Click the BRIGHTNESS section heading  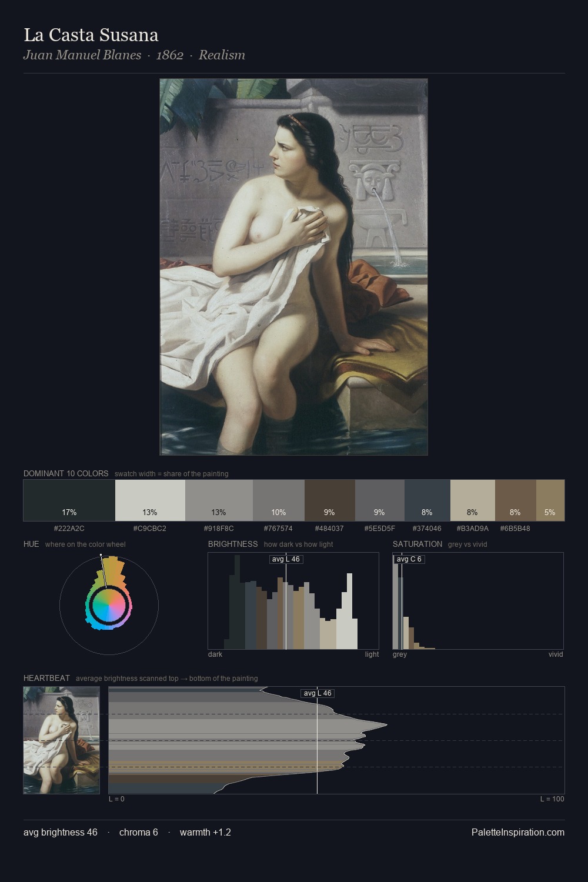(233, 544)
